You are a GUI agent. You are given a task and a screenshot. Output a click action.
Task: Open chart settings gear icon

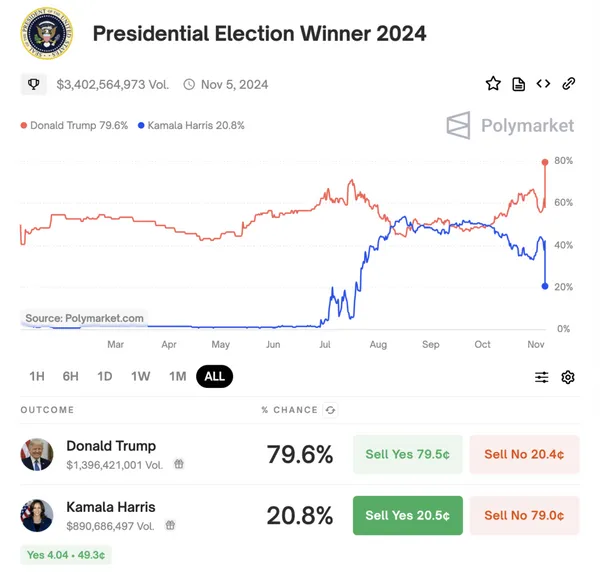click(568, 377)
